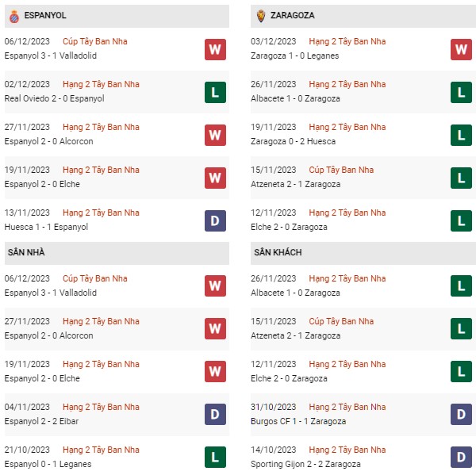Image resolution: width=476 pixels, height=475 pixels.
Task: Click the Zaragoza club crest icon
Action: 261,16
